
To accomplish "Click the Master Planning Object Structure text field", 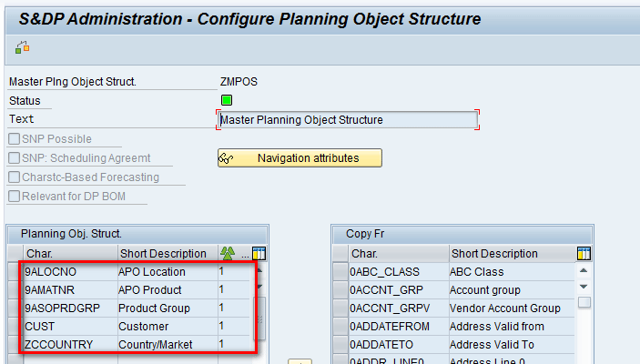I will (347, 119).
